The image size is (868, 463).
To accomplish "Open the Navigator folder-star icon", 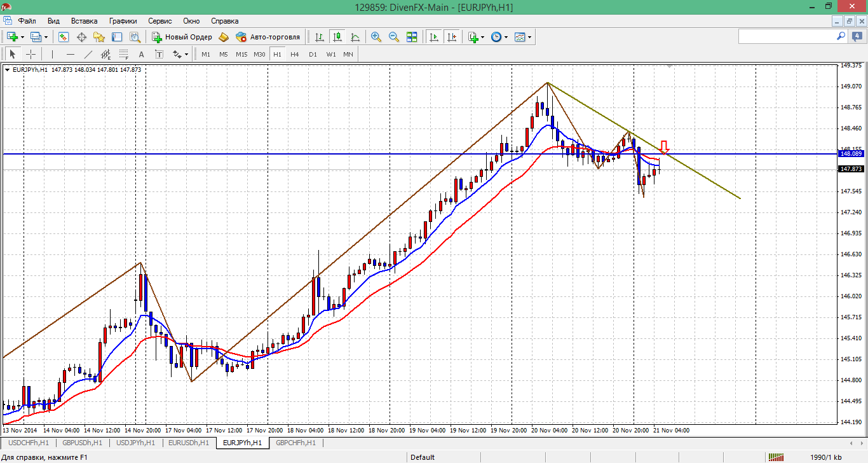I will pyautogui.click(x=99, y=37).
